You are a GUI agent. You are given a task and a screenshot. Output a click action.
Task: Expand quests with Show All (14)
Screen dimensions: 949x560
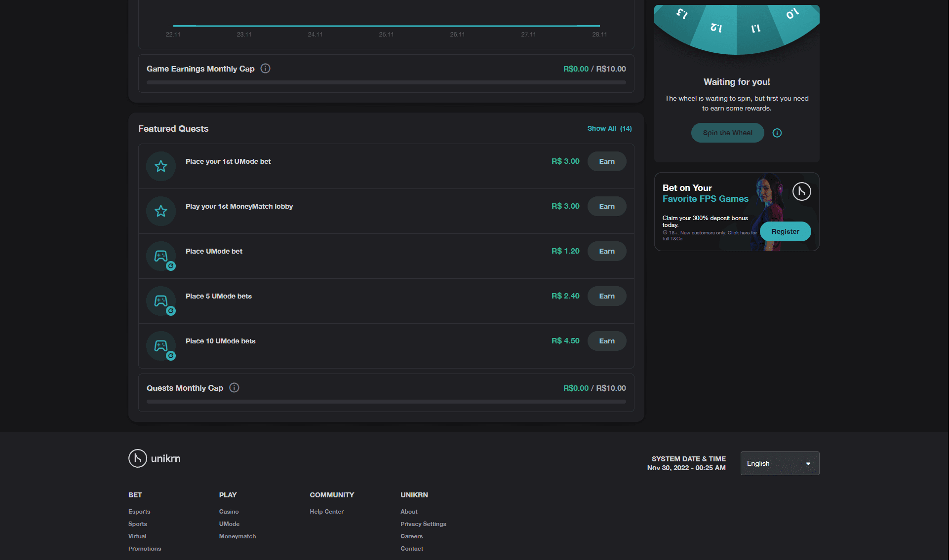[x=609, y=128]
